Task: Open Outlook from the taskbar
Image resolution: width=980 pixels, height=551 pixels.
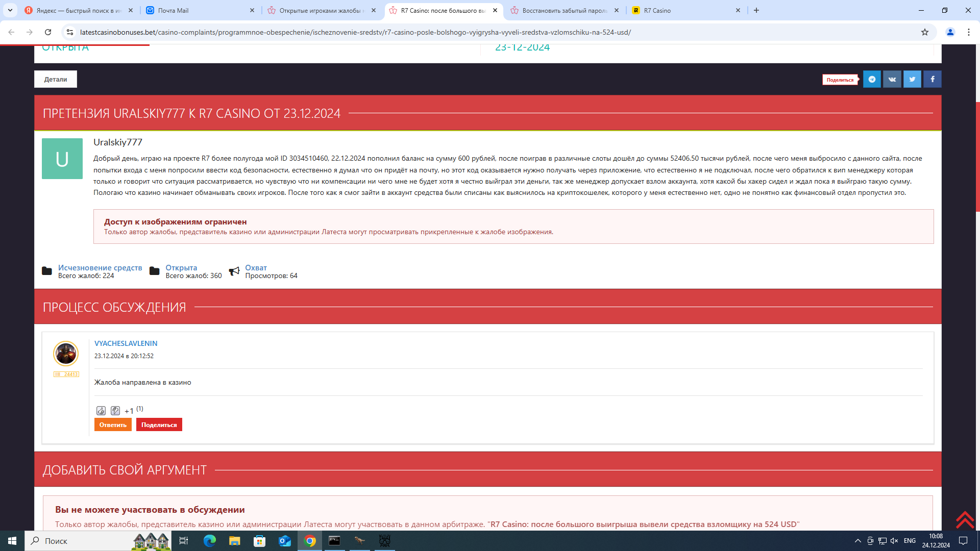Action: pos(285,541)
